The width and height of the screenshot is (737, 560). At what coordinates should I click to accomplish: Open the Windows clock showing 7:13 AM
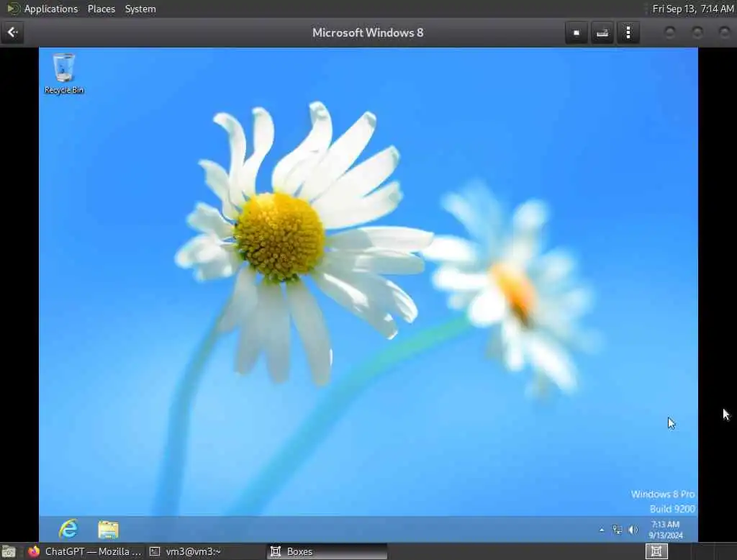666,530
